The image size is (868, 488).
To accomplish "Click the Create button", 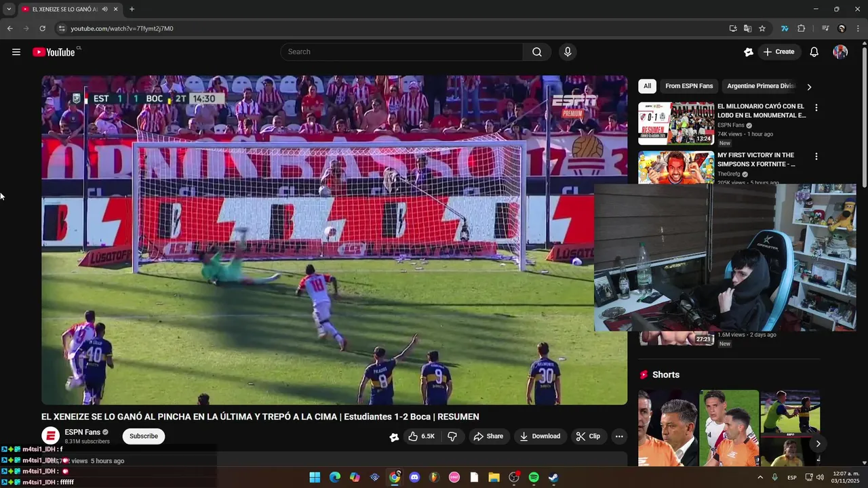I will pyautogui.click(x=778, y=52).
